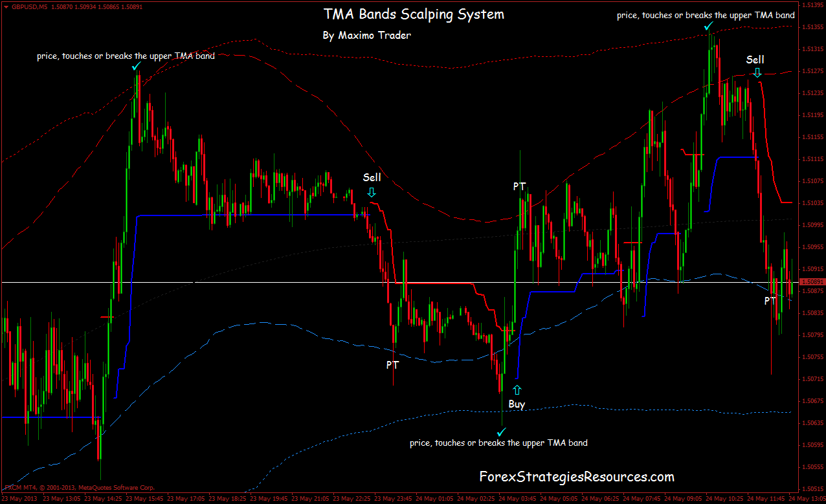The image size is (826, 504).
Task: Click price axis value 1.50635
Action: pos(812,423)
